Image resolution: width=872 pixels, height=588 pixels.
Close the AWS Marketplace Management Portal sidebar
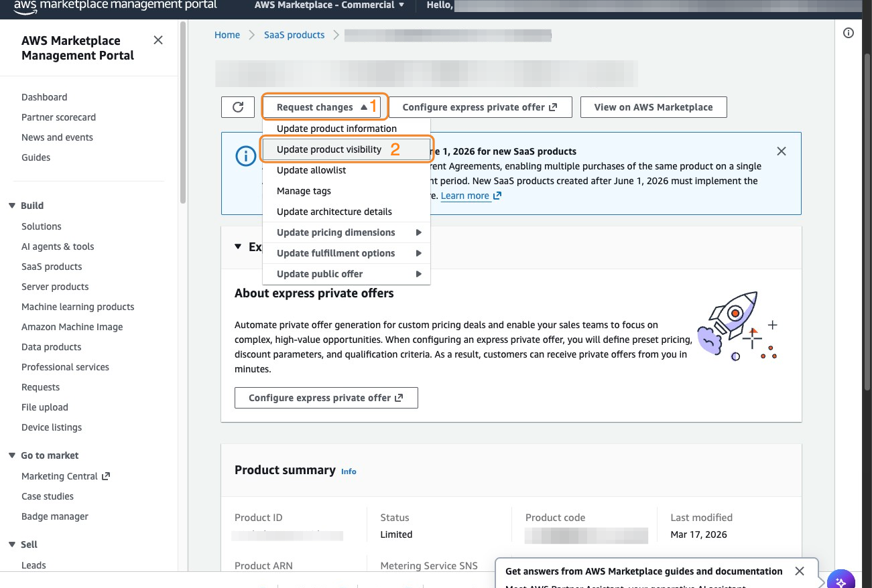tap(158, 40)
